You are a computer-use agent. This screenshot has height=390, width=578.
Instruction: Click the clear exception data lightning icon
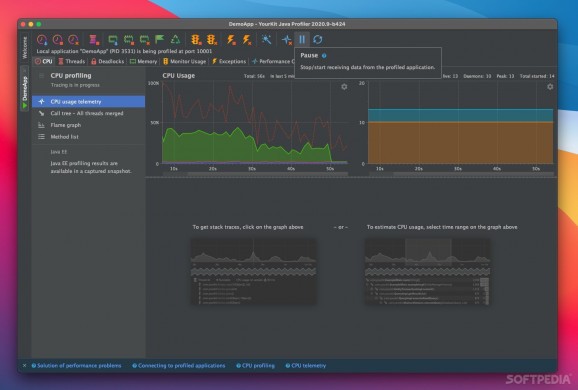point(247,39)
